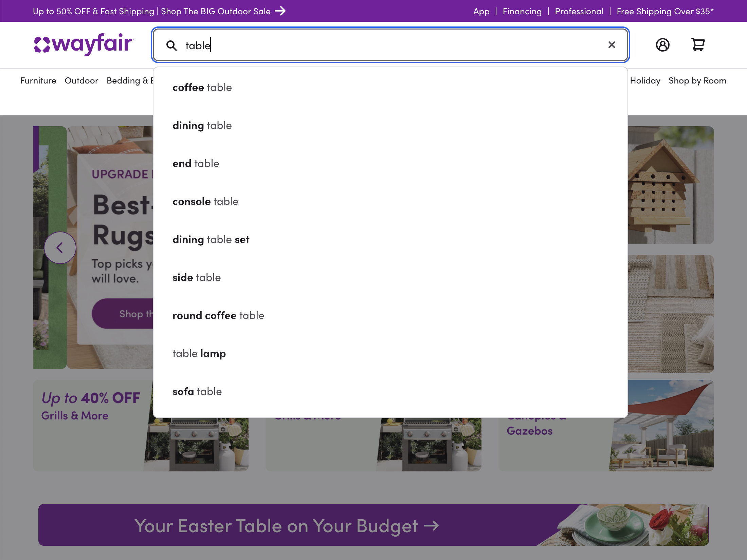
Task: Click the previous carousel arrow
Action: [x=60, y=247]
